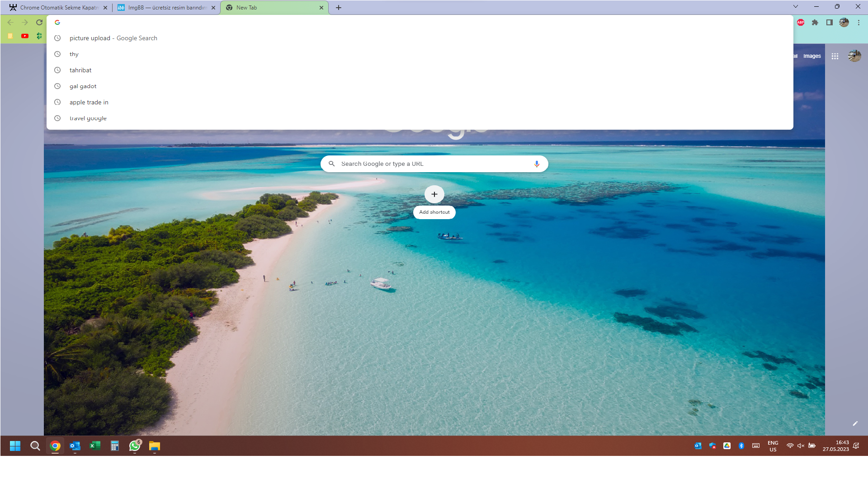
Task: Open the Images link
Action: pos(812,56)
